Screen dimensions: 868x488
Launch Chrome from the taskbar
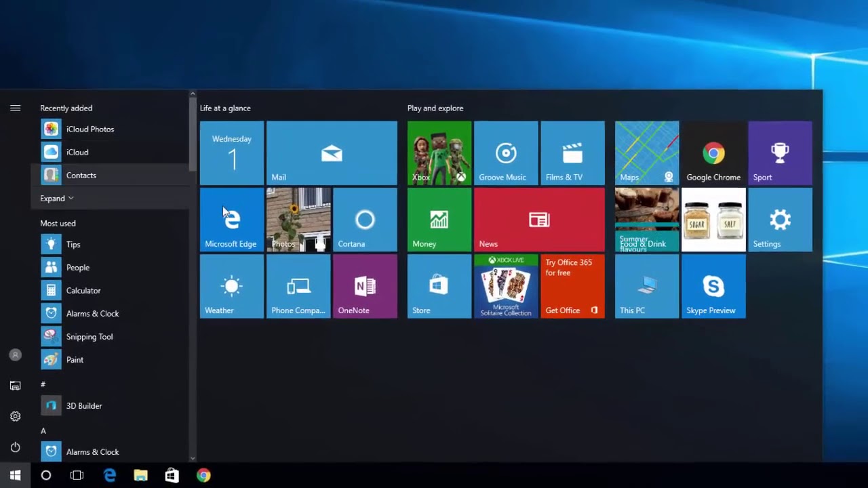point(203,475)
